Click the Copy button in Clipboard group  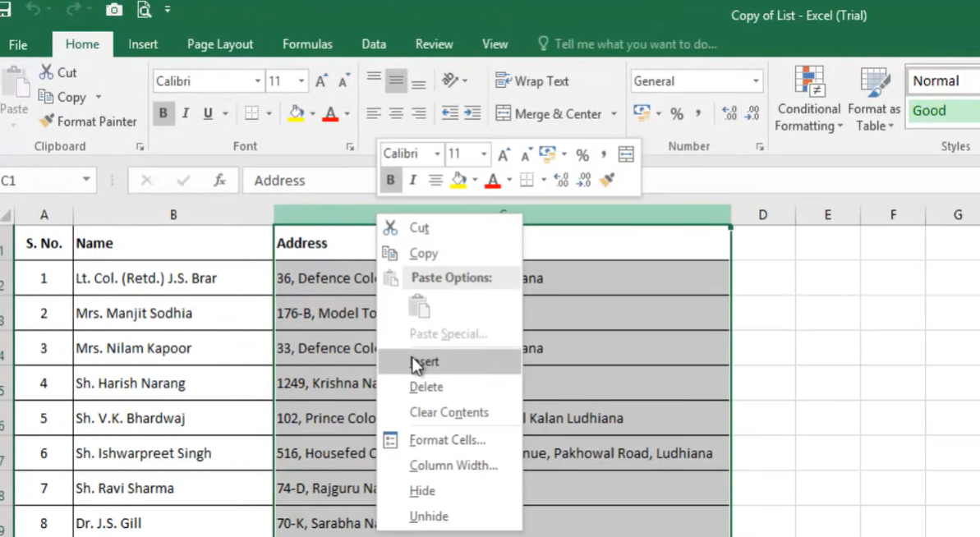62,98
